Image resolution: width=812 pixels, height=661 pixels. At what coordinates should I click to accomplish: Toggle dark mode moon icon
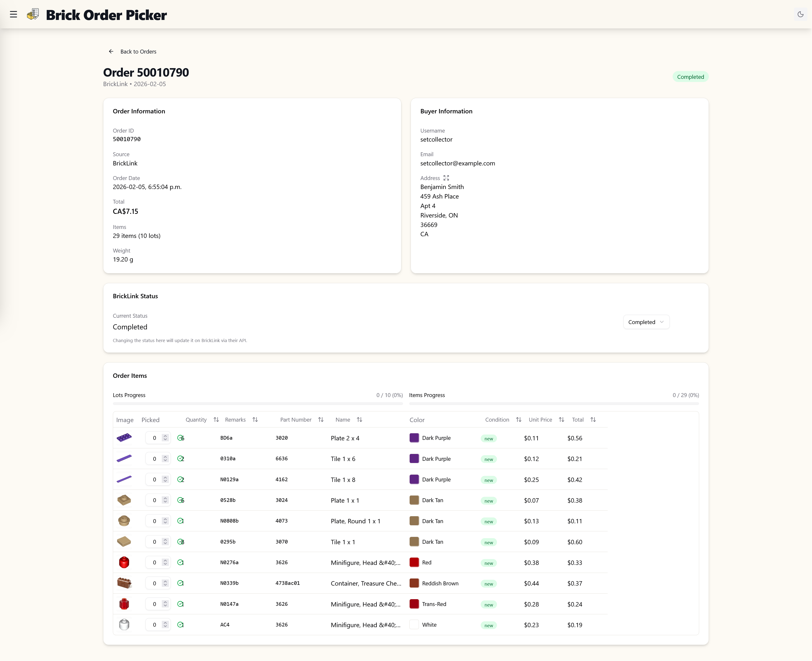pyautogui.click(x=800, y=14)
